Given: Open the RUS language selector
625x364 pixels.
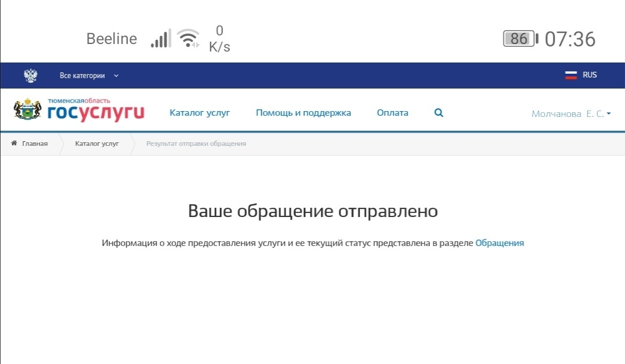Looking at the screenshot, I should pyautogui.click(x=589, y=75).
